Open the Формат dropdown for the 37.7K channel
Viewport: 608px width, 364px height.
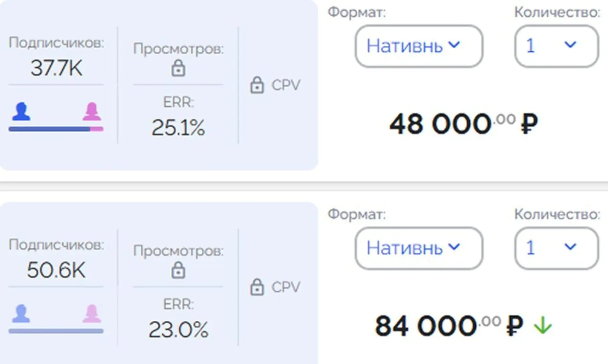coord(418,46)
